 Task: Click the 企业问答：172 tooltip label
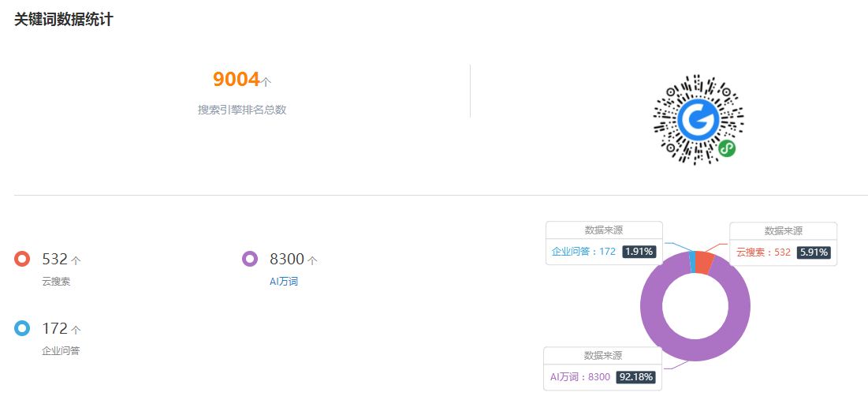583,252
